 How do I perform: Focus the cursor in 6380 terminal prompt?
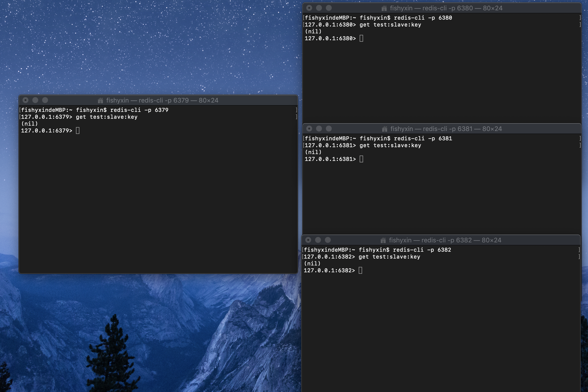361,39
